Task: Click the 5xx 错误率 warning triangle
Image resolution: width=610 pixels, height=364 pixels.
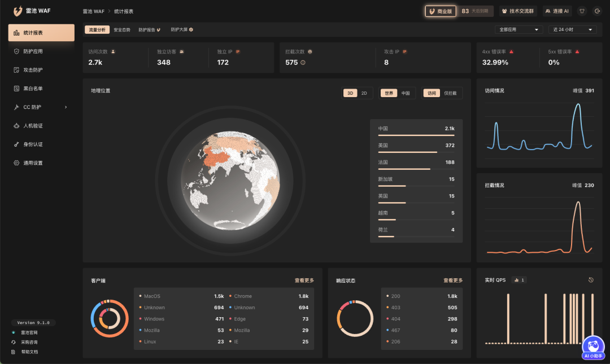Action: [x=577, y=52]
